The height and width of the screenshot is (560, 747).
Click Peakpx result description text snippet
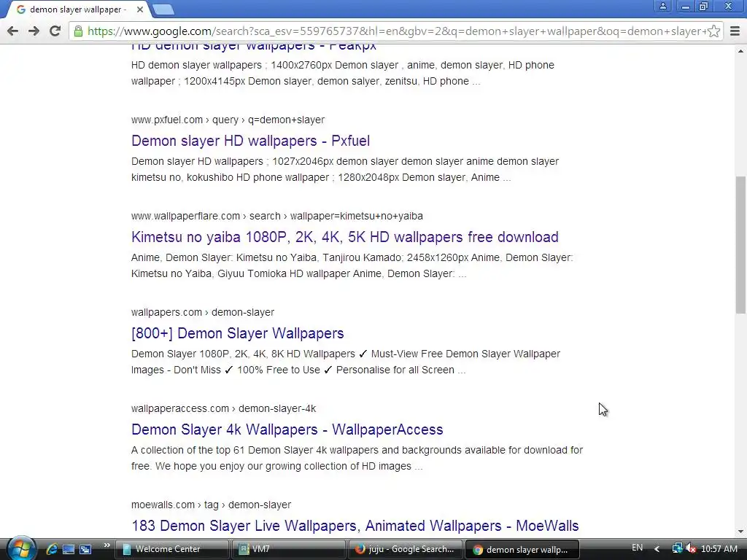click(343, 74)
